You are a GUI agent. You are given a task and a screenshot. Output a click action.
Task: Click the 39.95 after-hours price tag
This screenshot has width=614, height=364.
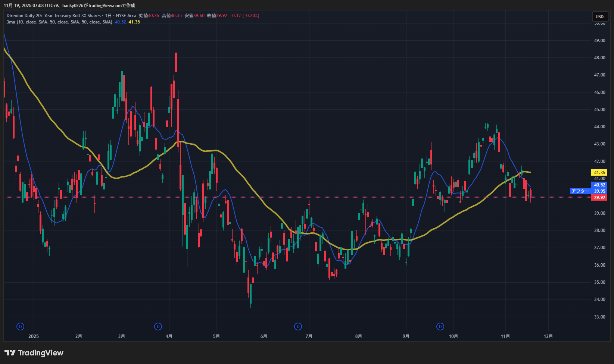[599, 191]
